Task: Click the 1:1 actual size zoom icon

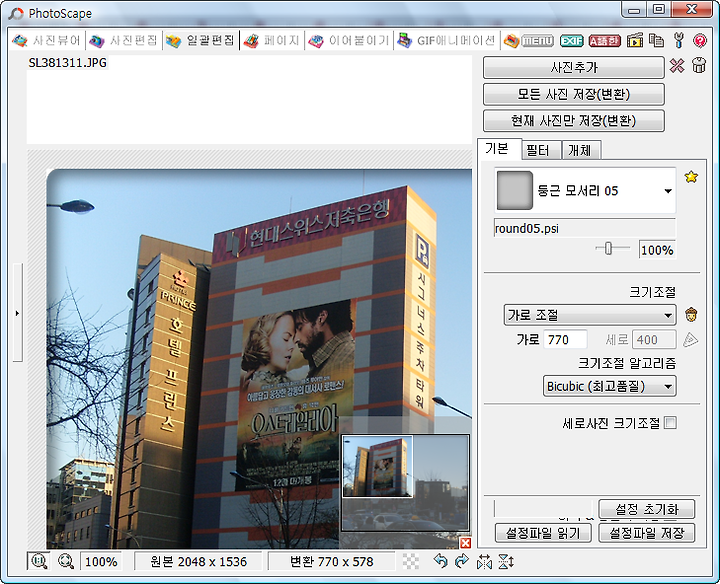Action: [39, 561]
